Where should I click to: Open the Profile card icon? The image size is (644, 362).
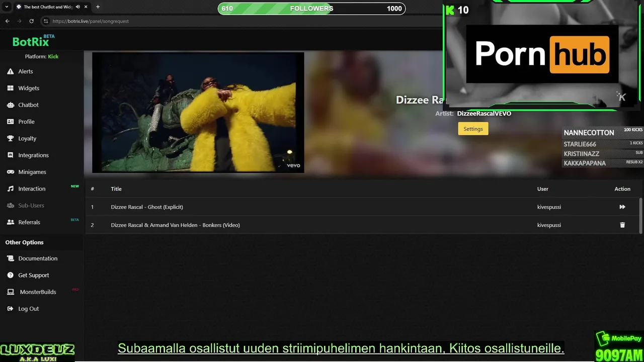(x=10, y=122)
